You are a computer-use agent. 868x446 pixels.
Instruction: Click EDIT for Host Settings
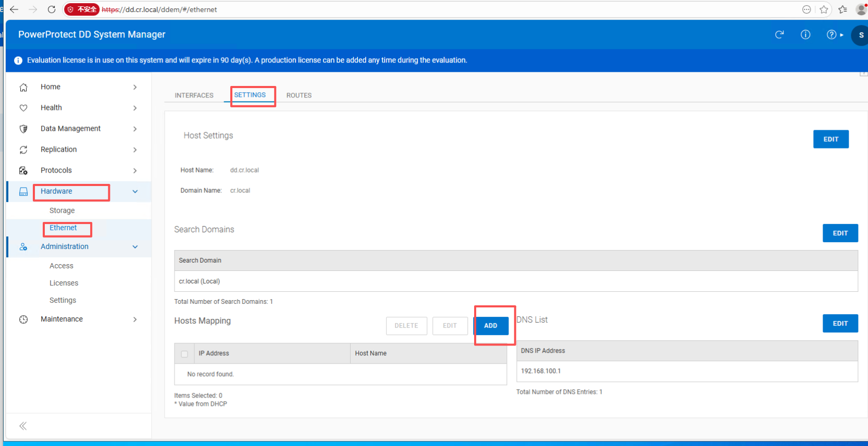831,139
